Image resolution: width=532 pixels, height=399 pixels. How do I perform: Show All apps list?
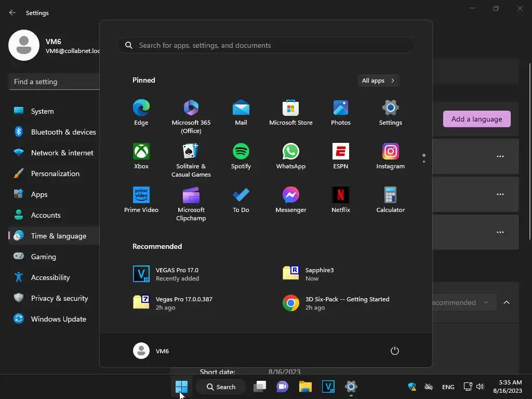pyautogui.click(x=378, y=81)
